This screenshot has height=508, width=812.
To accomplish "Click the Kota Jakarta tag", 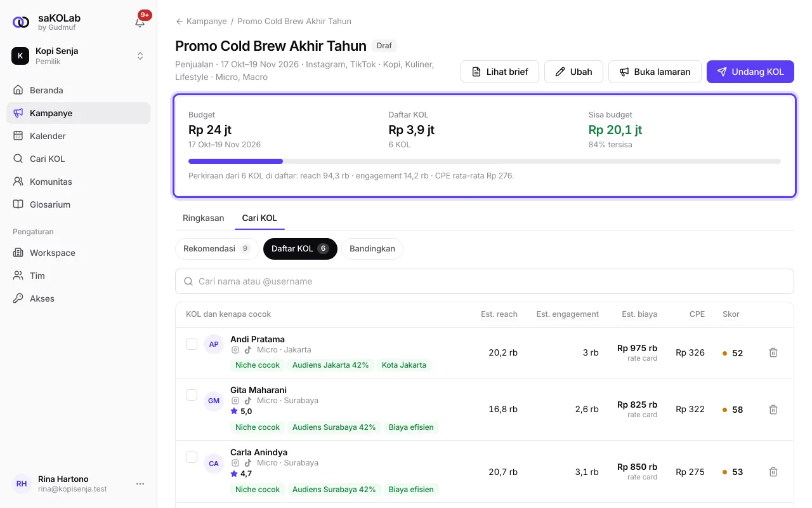I will [404, 365].
